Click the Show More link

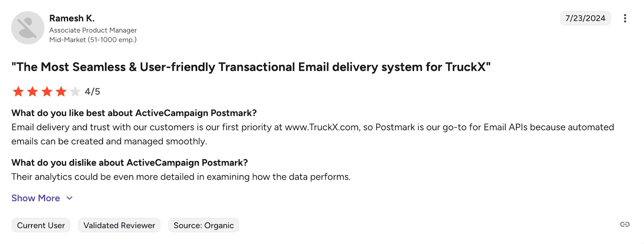[x=35, y=198]
